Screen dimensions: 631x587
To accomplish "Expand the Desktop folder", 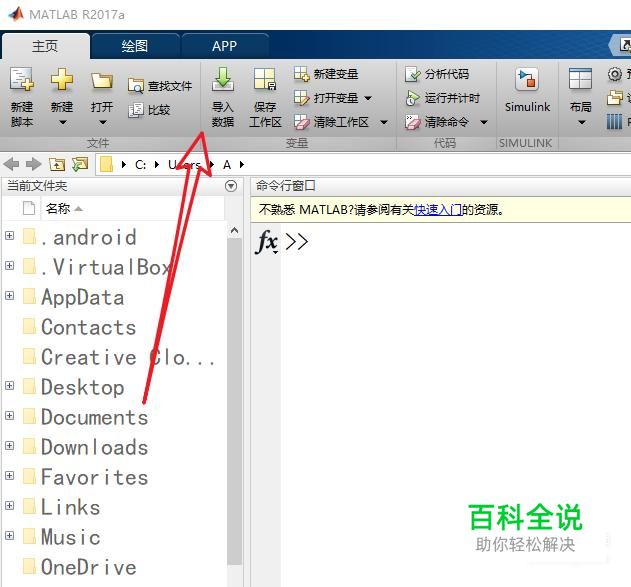I will [x=9, y=385].
